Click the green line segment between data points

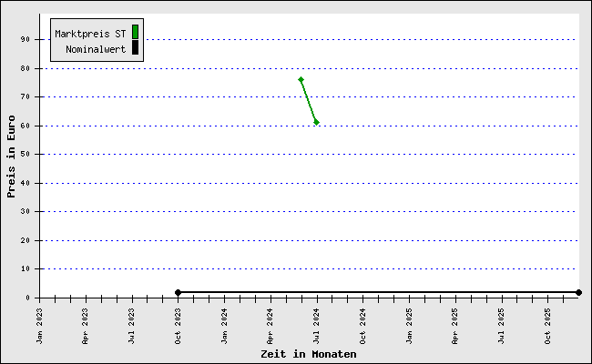(309, 101)
